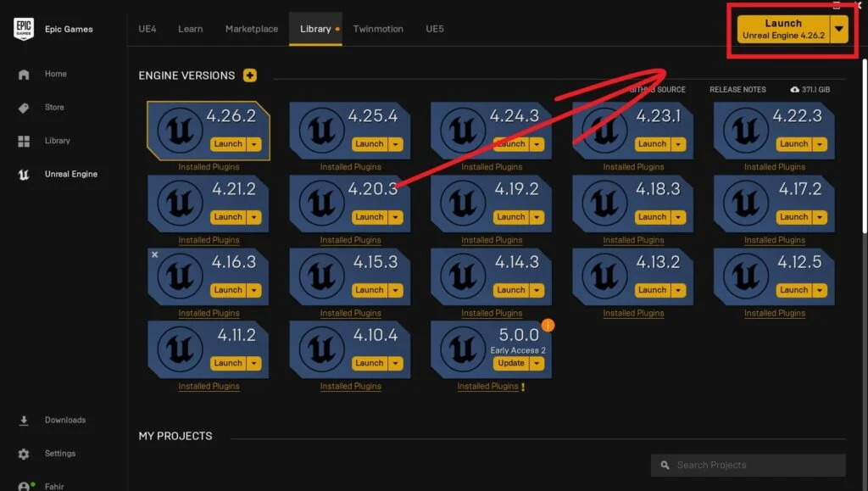868x491 pixels.
Task: Switch to the Marketplace tab
Action: pyautogui.click(x=252, y=29)
